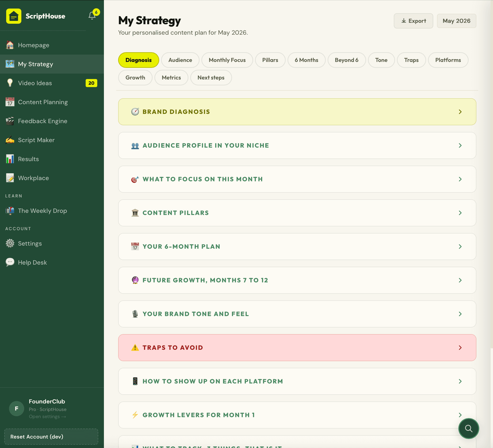
Task: Click the phone icon for platforms
Action: coord(135,381)
